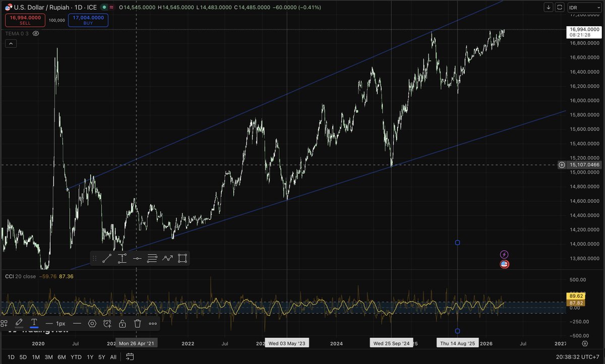This screenshot has height=364, width=605.
Task: Click the date label Thu 14 Aug '25
Action: click(457, 343)
